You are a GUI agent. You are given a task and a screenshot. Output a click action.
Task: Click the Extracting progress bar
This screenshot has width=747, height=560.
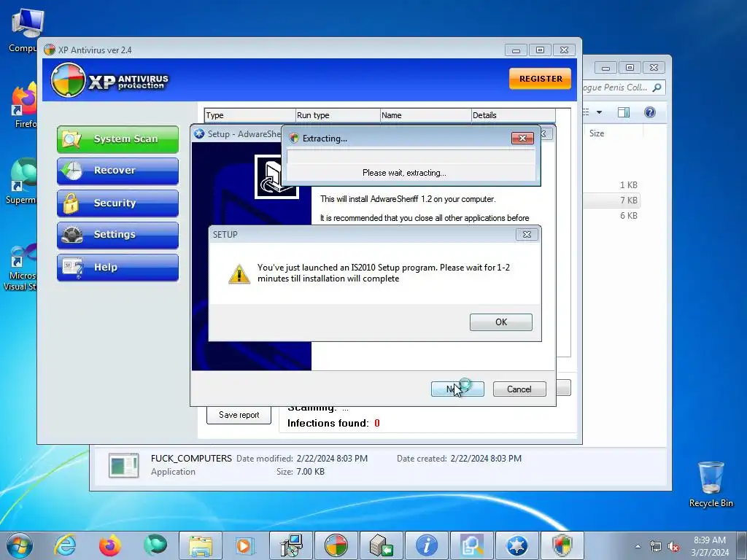[411, 157]
